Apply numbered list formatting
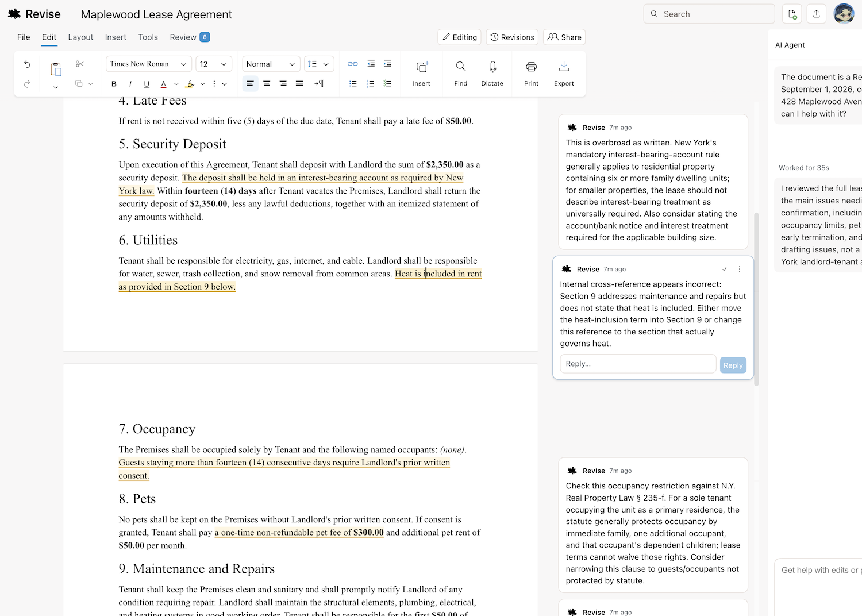862x616 pixels. [371, 84]
